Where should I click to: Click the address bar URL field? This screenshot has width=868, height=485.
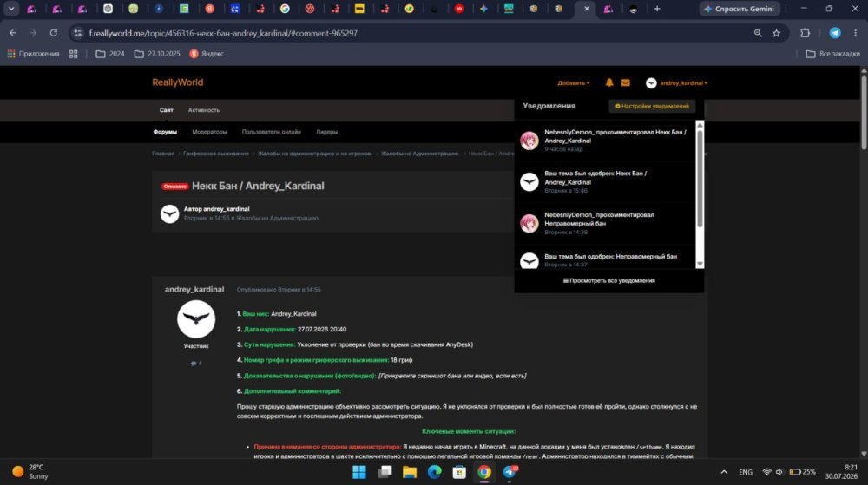click(x=410, y=33)
